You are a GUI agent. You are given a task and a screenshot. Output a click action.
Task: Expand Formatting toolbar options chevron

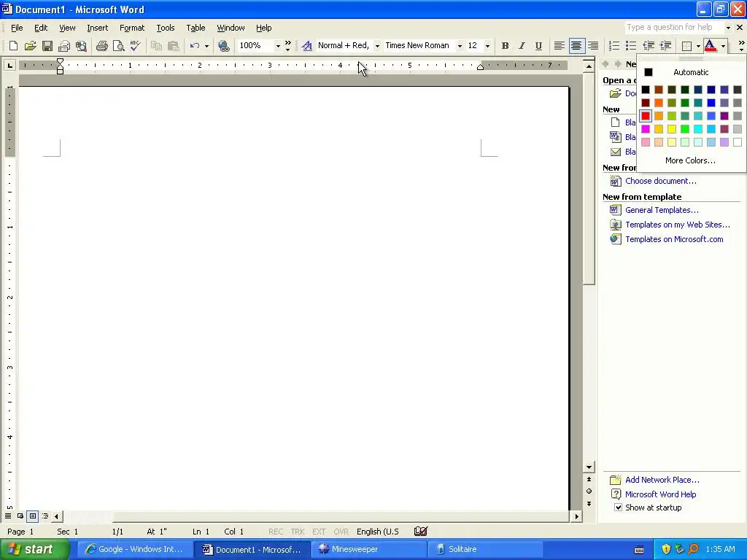coord(741,46)
